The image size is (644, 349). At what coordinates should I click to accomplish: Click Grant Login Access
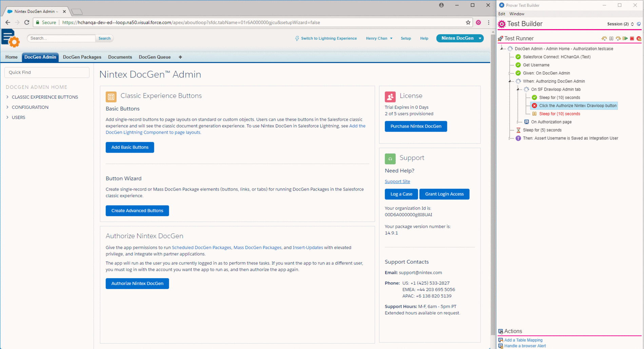[x=444, y=194]
